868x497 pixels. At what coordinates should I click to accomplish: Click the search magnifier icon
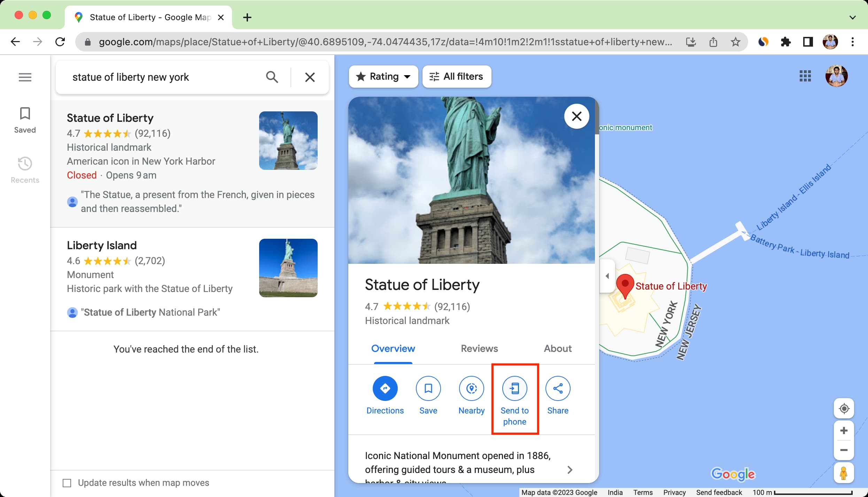[272, 77]
